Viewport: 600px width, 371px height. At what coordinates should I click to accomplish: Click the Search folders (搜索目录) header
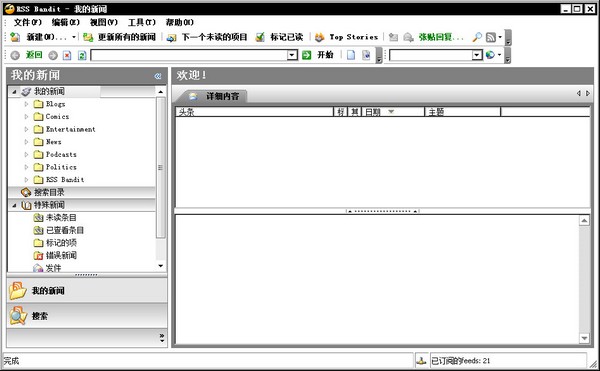pos(82,192)
